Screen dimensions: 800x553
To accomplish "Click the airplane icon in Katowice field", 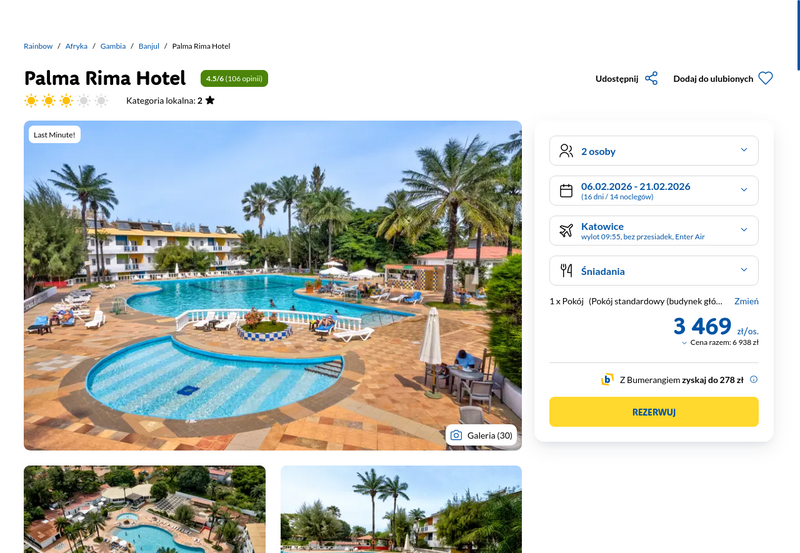I will coord(566,230).
